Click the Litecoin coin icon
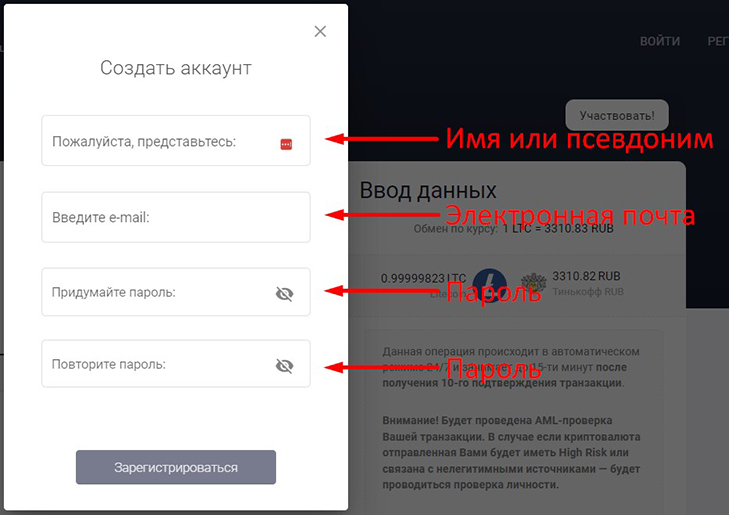 [x=490, y=285]
